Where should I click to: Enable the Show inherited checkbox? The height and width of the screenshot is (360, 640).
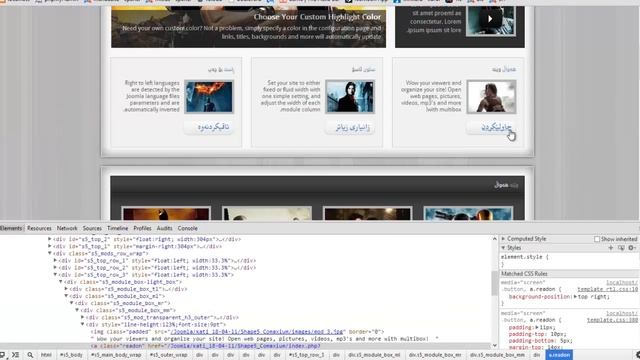[x=597, y=239]
